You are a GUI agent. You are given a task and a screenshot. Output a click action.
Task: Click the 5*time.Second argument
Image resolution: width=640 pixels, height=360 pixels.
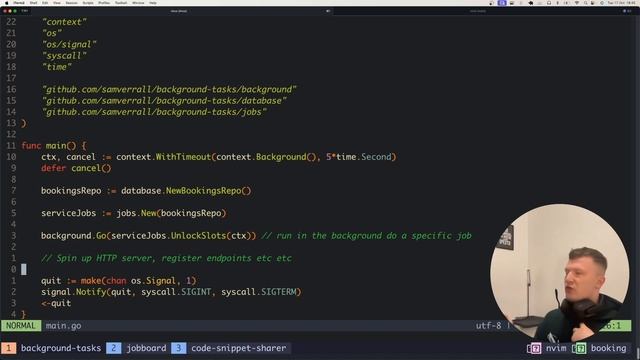(x=359, y=157)
